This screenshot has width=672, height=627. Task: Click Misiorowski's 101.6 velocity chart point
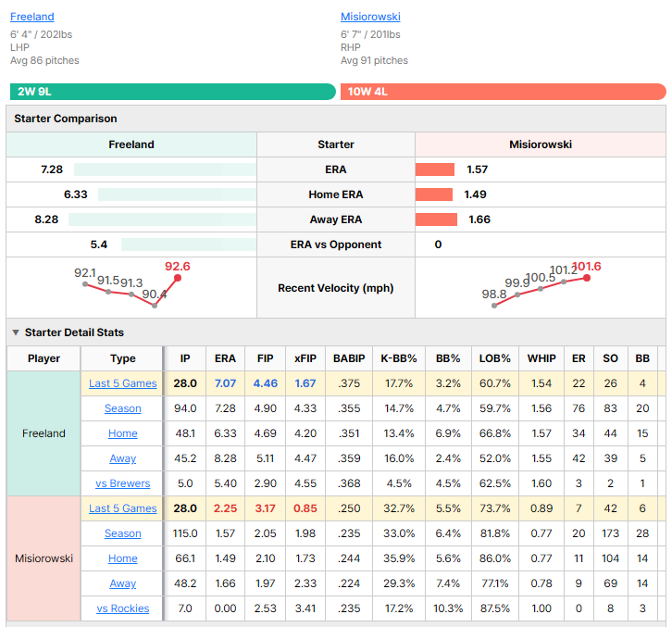point(587,278)
